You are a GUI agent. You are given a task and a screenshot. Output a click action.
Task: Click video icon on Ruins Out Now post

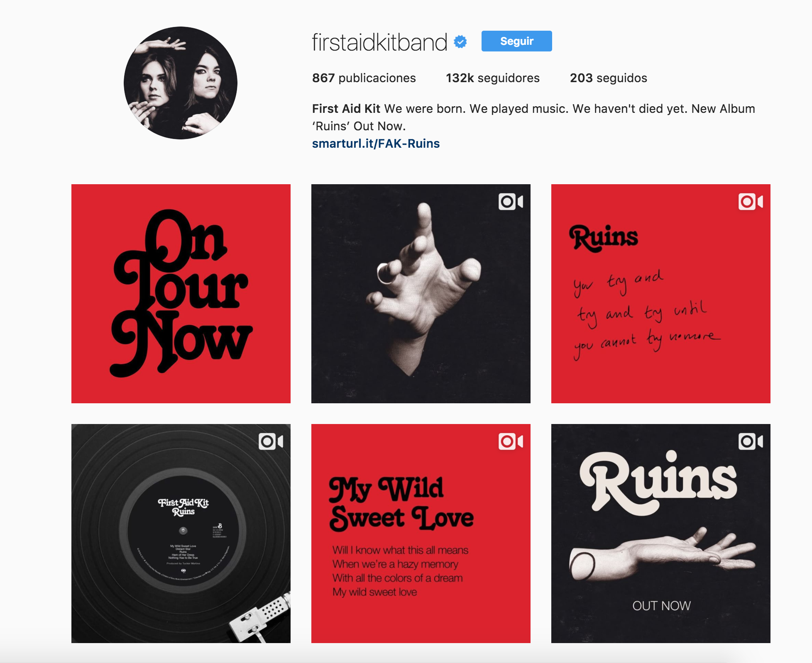751,442
